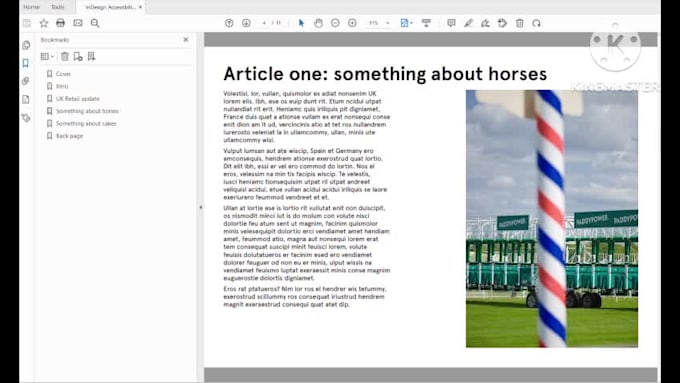Open the bookmarks options menu dropdown

[x=47, y=56]
